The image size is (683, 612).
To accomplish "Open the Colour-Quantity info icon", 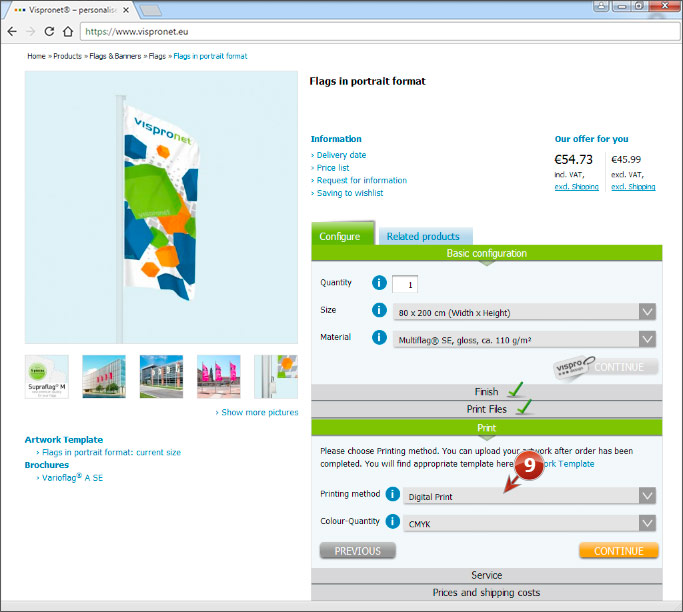I will (x=392, y=521).
